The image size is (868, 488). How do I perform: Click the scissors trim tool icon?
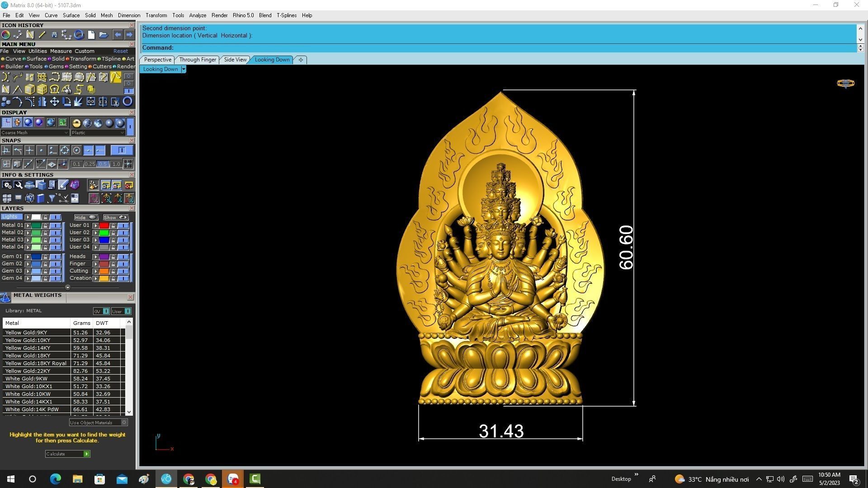[x=115, y=102]
